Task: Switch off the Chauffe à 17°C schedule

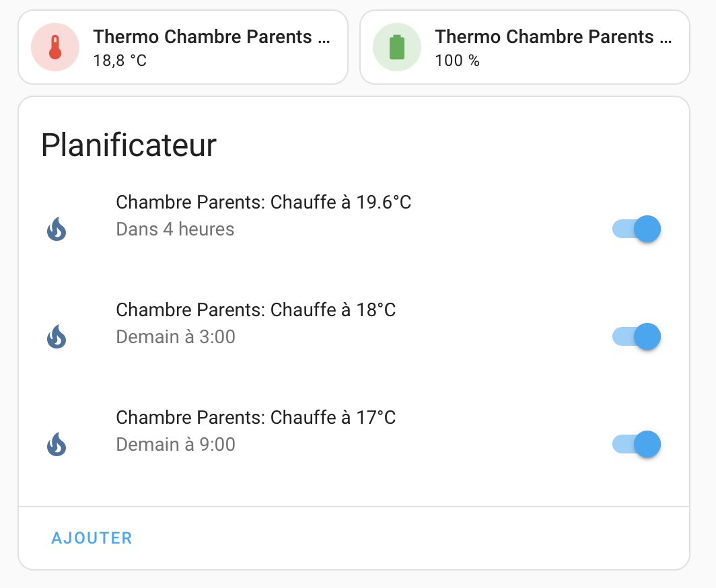Action: [x=636, y=444]
